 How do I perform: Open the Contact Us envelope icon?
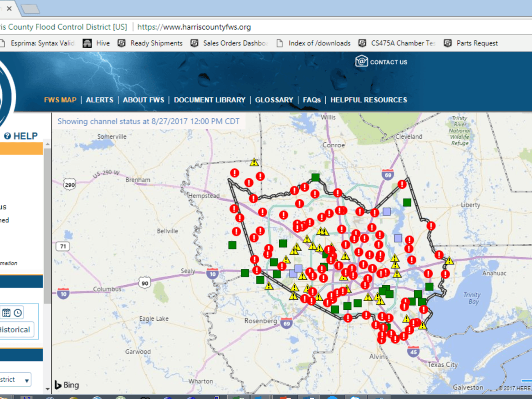361,61
